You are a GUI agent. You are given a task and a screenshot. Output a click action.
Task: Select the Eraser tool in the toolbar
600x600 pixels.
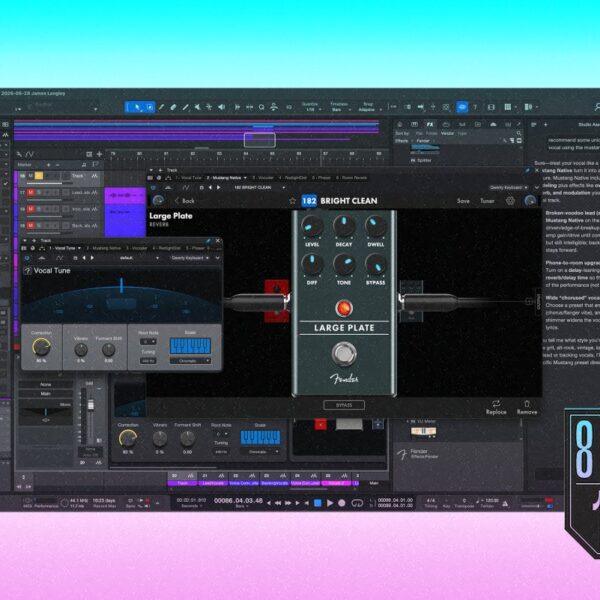(173, 107)
